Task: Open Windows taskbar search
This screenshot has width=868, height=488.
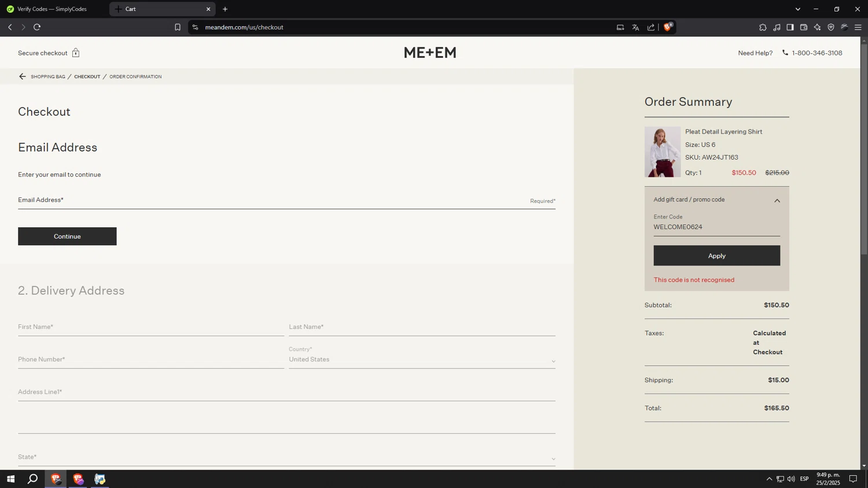Action: coord(33,479)
